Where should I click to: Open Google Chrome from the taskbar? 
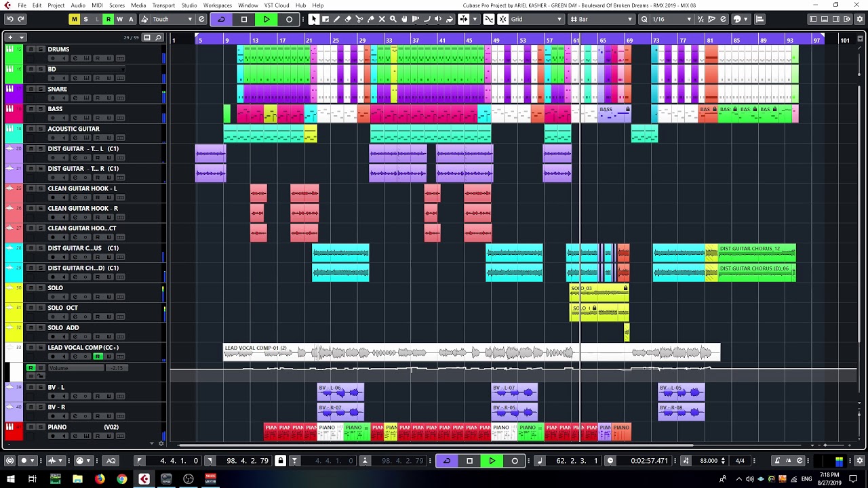[121, 479]
